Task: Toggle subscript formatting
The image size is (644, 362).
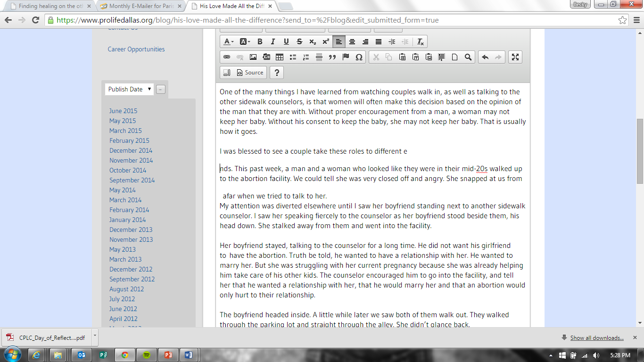Action: pos(313,41)
